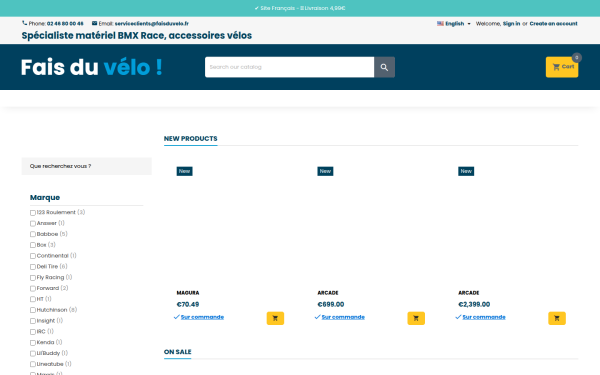Toggle the Fly Racing brand checkbox
The image size is (600, 375).
click(33, 278)
